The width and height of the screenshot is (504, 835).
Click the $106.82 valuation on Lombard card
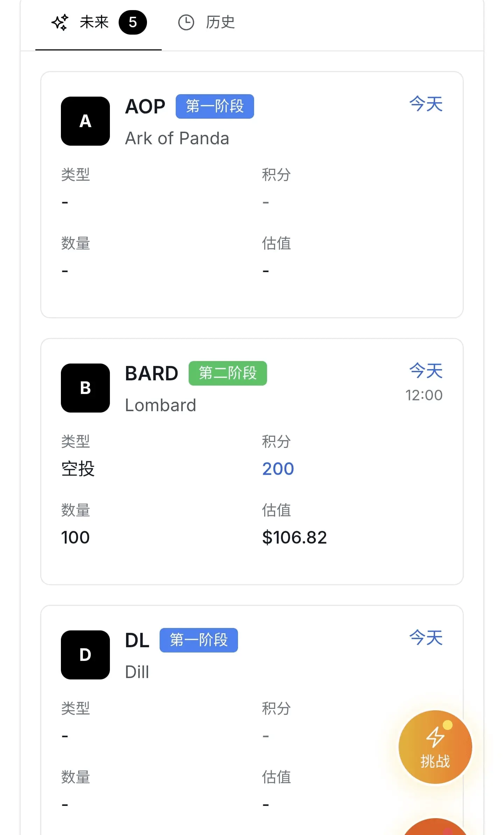coord(294,538)
